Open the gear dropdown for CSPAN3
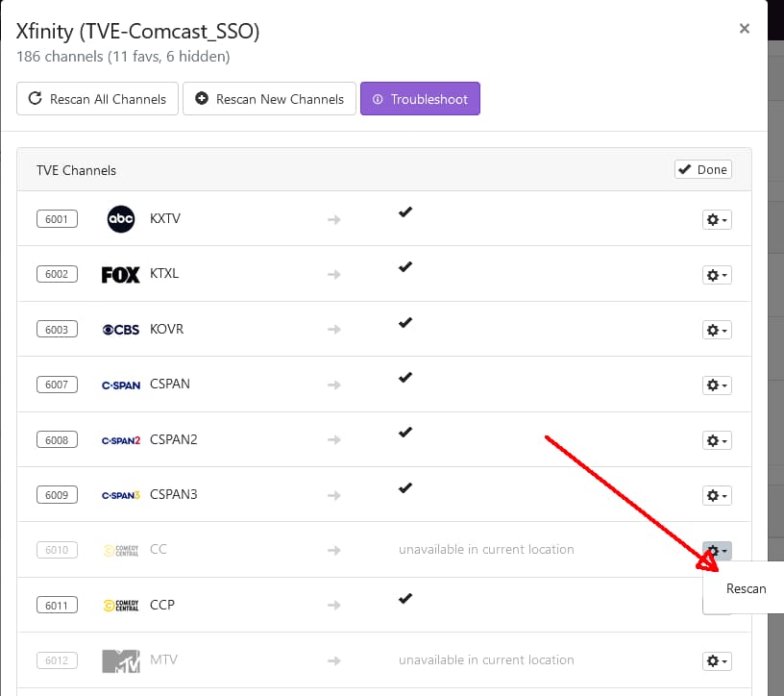This screenshot has height=696, width=784. tap(716, 495)
